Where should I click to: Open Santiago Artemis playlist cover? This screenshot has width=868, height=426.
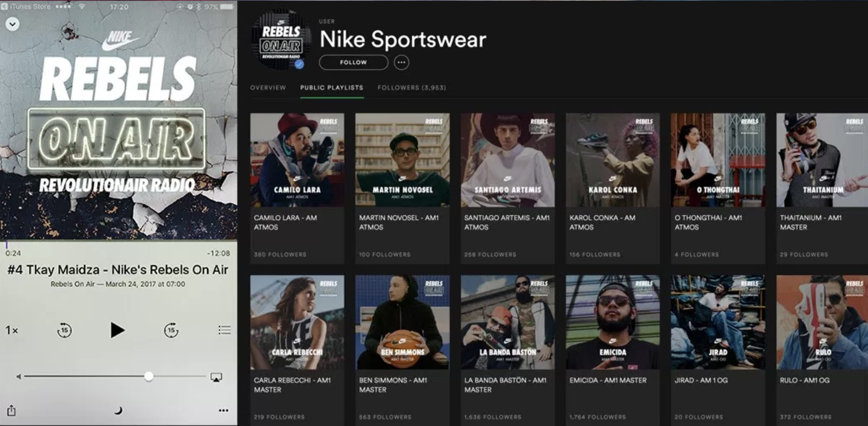(x=508, y=160)
